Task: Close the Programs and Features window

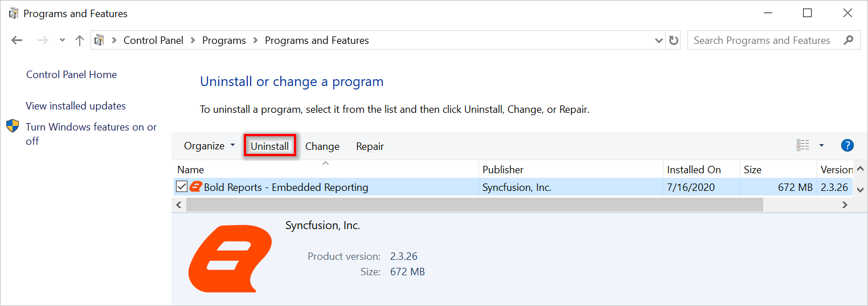Action: click(x=849, y=13)
